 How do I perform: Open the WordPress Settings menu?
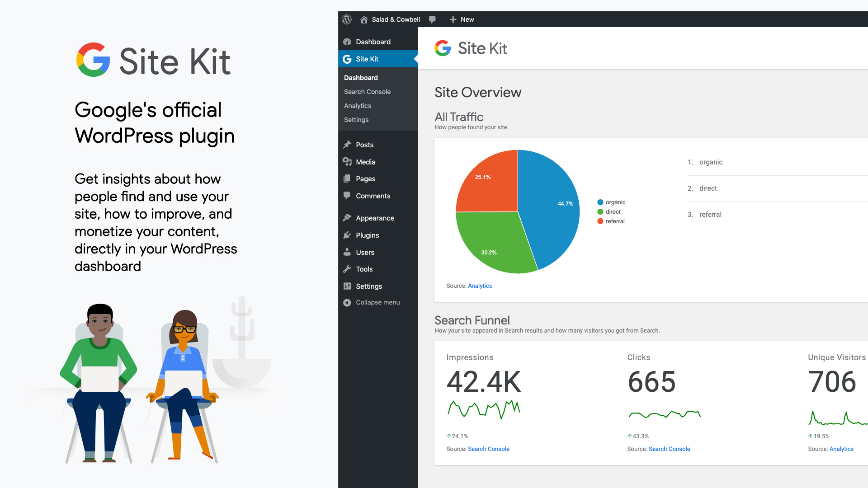pos(378,286)
